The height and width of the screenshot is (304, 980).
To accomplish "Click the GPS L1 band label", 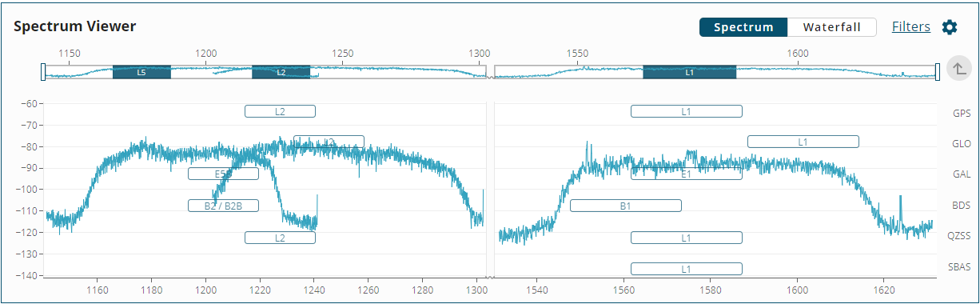I will tap(686, 111).
